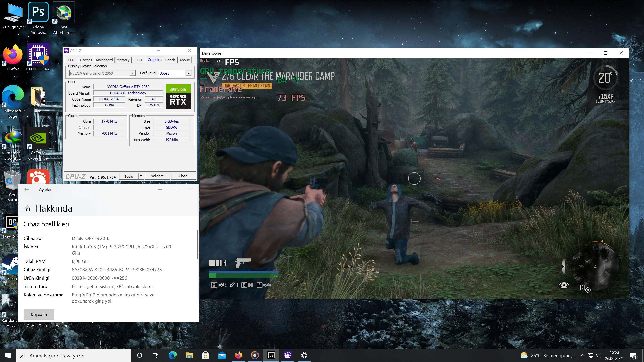
Task: Select the Graphics tab in CPU-Z
Action: pos(154,60)
